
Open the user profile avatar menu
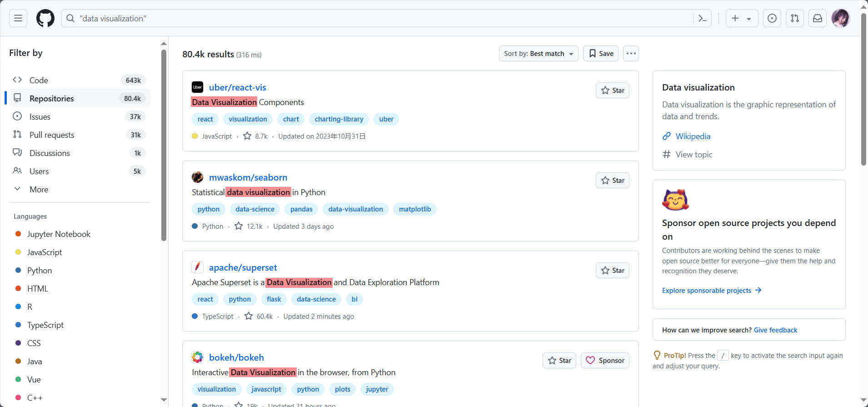click(x=840, y=18)
